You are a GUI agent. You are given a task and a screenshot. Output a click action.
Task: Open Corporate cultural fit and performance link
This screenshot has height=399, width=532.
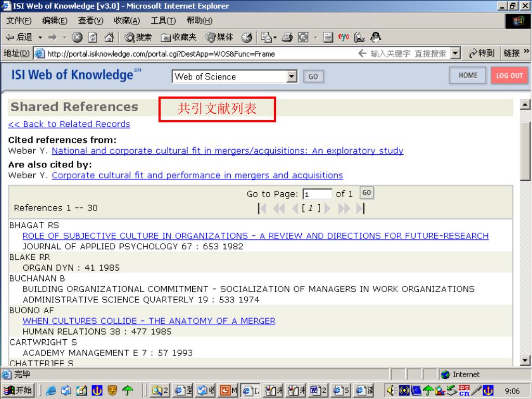[x=197, y=176]
